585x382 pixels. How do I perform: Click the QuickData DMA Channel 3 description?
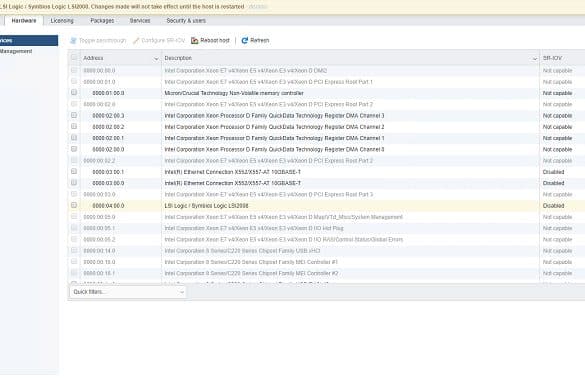point(274,116)
